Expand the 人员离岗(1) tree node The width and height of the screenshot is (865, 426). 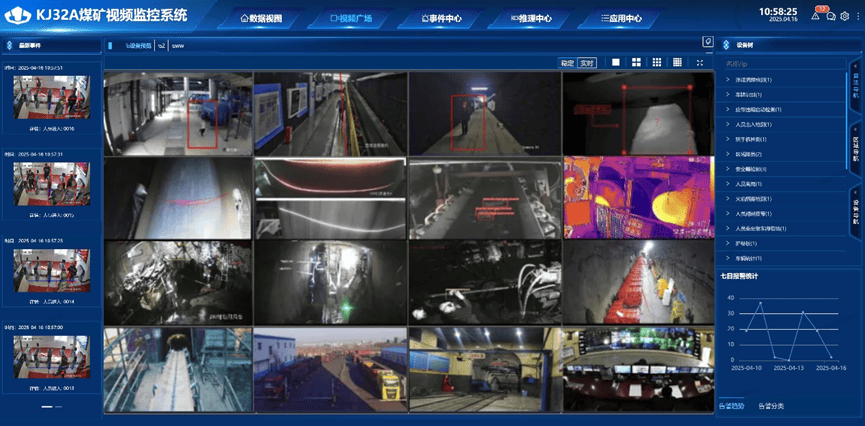click(783, 184)
